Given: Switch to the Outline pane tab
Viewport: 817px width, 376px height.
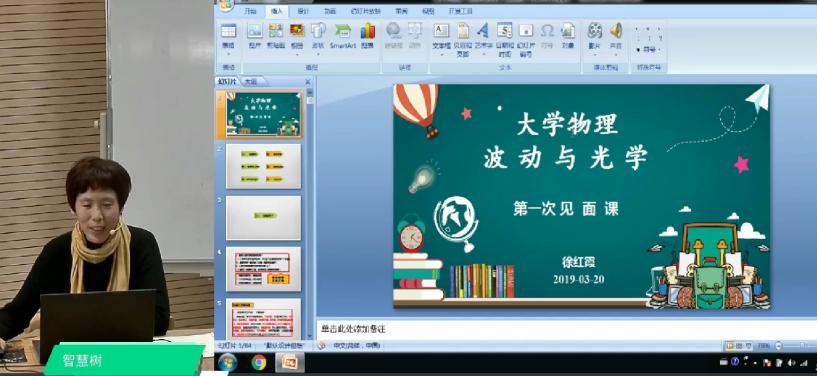Looking at the screenshot, I should point(251,81).
